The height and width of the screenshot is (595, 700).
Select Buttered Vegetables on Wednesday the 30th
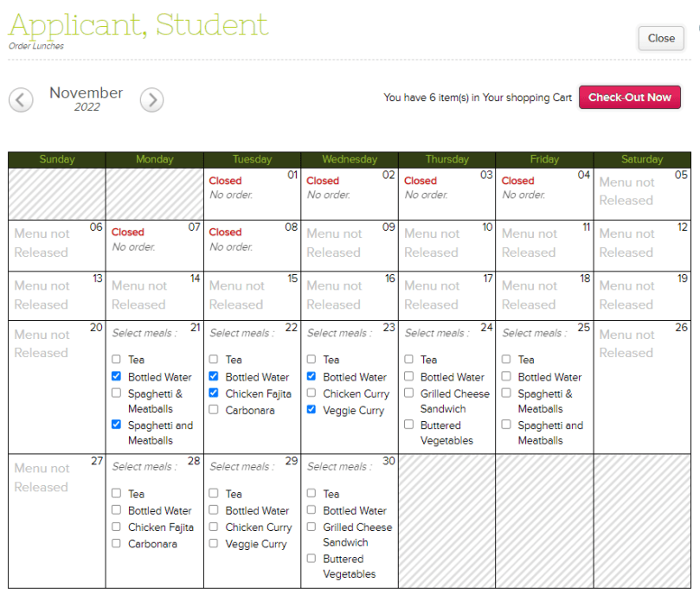(x=311, y=559)
